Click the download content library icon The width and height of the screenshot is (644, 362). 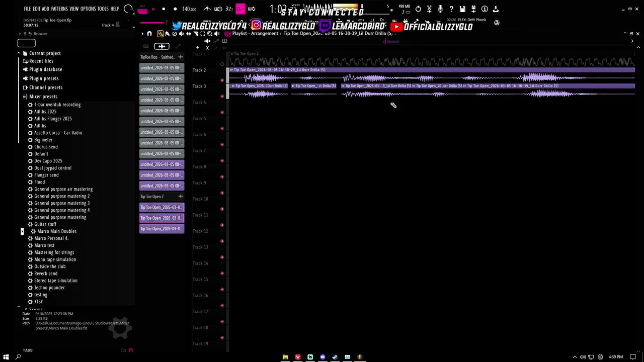[496, 9]
